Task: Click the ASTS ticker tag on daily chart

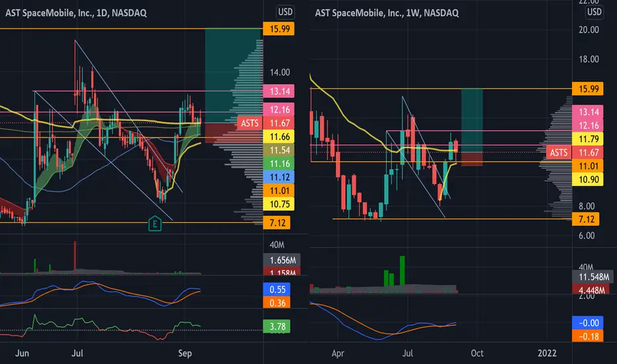Action: point(250,123)
